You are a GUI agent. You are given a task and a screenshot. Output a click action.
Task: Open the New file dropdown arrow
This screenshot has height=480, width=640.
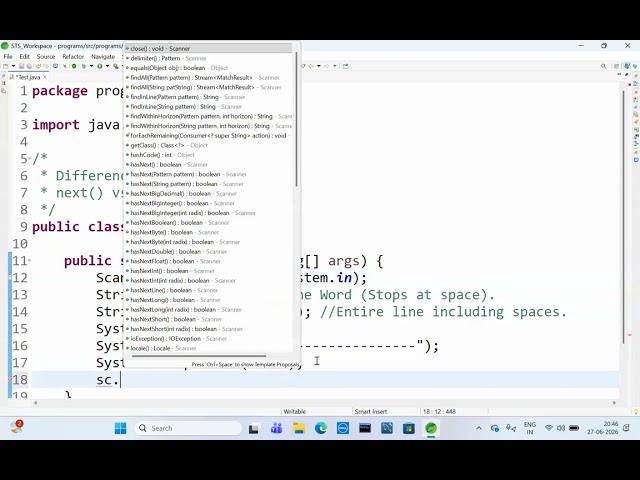[13, 66]
